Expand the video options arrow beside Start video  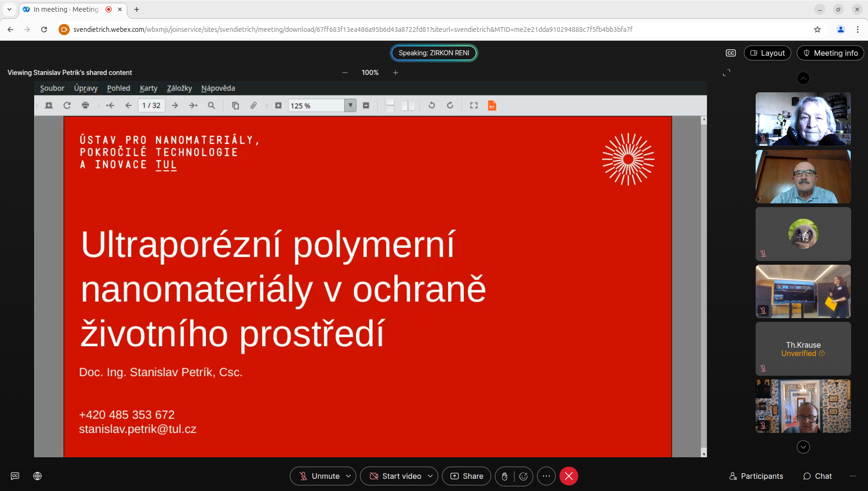[x=430, y=476]
